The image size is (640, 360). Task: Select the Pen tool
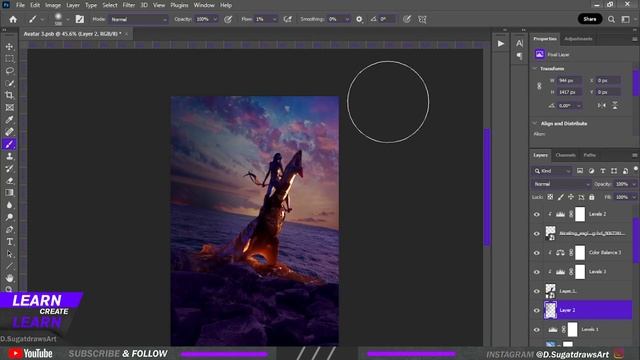point(9,229)
